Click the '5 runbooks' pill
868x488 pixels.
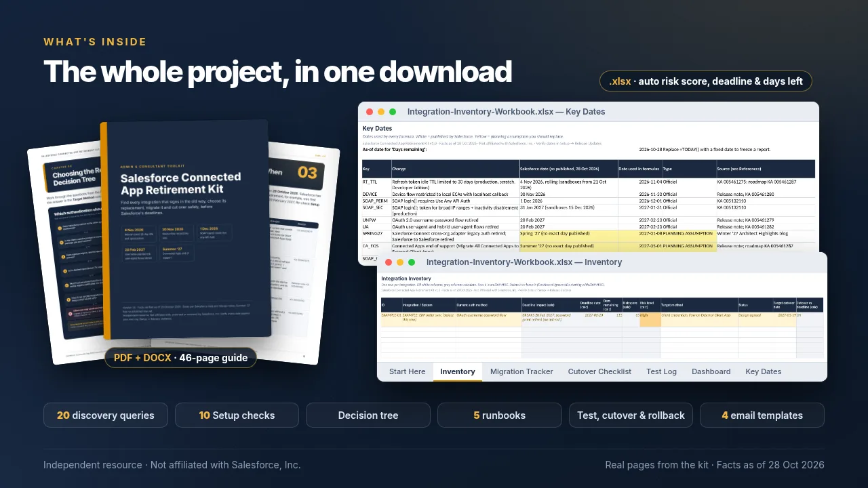pyautogui.click(x=500, y=415)
